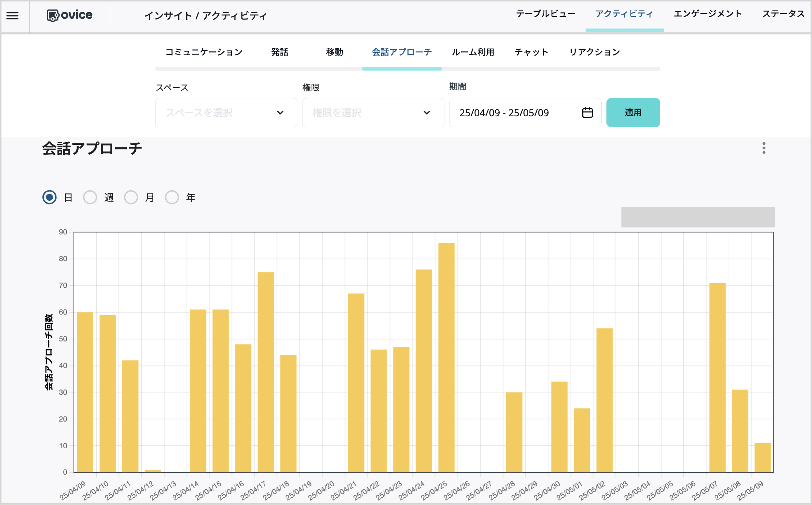Click the bar for 25/04/28
Viewport: 812px width, 505px height.
tap(514, 432)
